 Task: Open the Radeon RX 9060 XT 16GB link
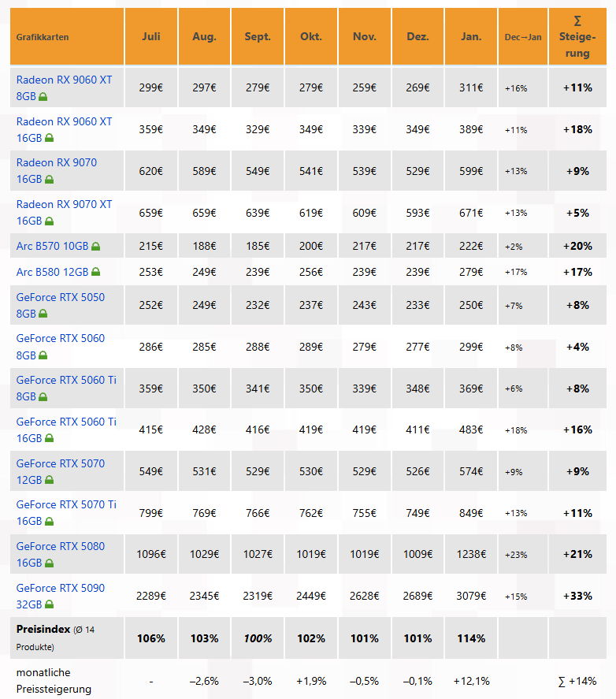pyautogui.click(x=64, y=121)
